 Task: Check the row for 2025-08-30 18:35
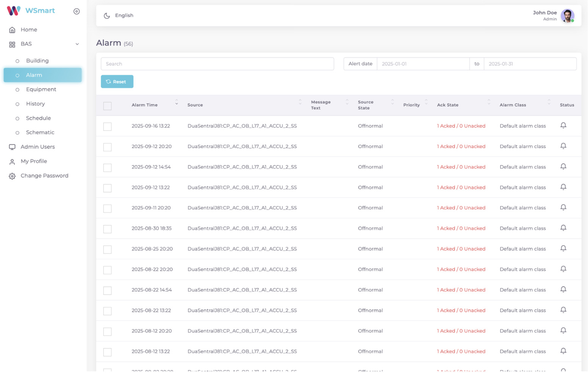coord(108,229)
